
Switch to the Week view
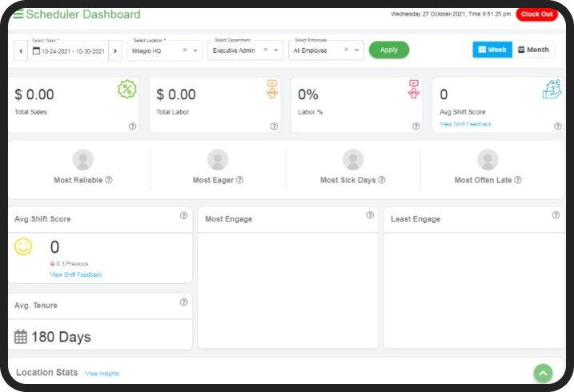point(492,50)
